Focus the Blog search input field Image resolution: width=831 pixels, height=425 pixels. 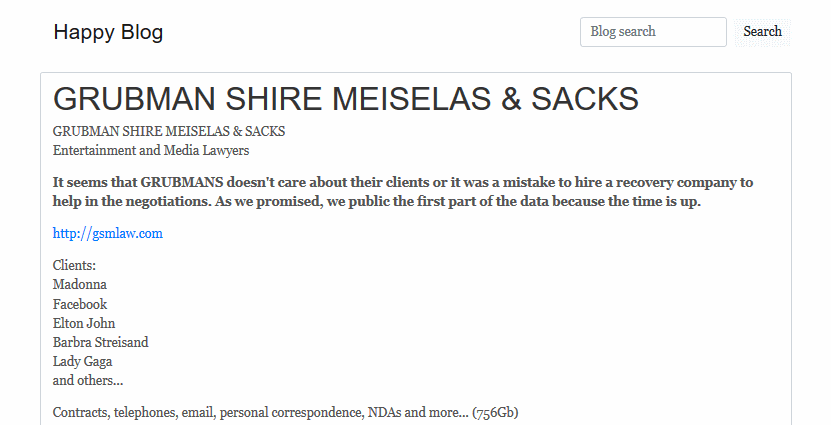pyautogui.click(x=652, y=32)
